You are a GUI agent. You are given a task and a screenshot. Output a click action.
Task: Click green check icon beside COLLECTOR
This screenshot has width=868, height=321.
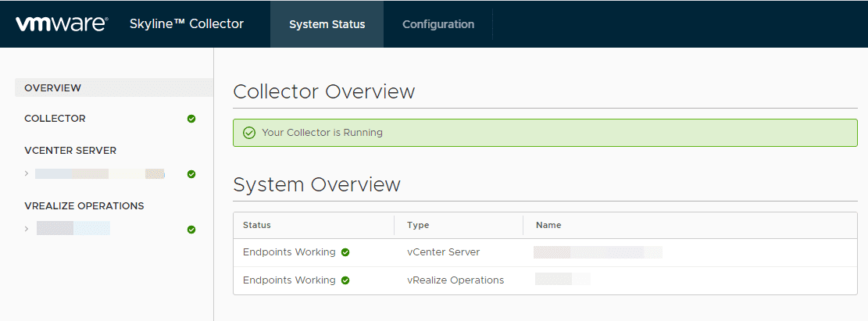pyautogui.click(x=191, y=119)
